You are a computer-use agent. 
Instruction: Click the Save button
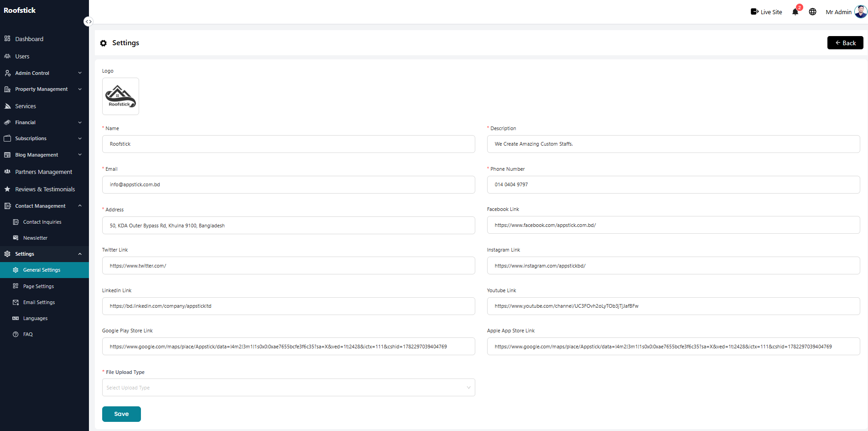tap(121, 414)
